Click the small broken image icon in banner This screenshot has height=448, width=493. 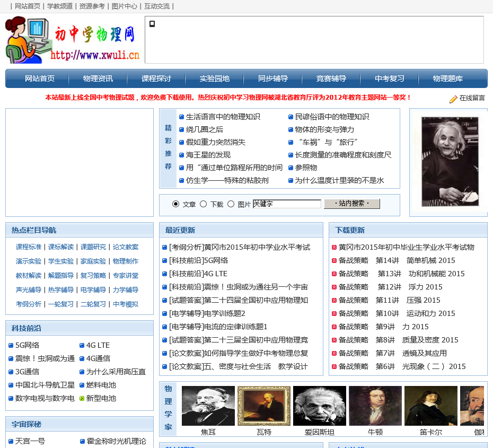pyautogui.click(x=152, y=24)
